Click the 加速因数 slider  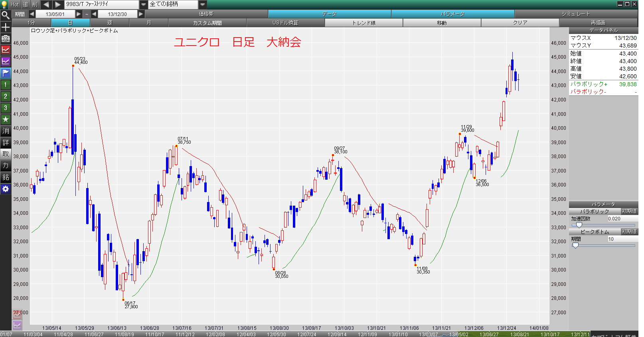(x=603, y=225)
